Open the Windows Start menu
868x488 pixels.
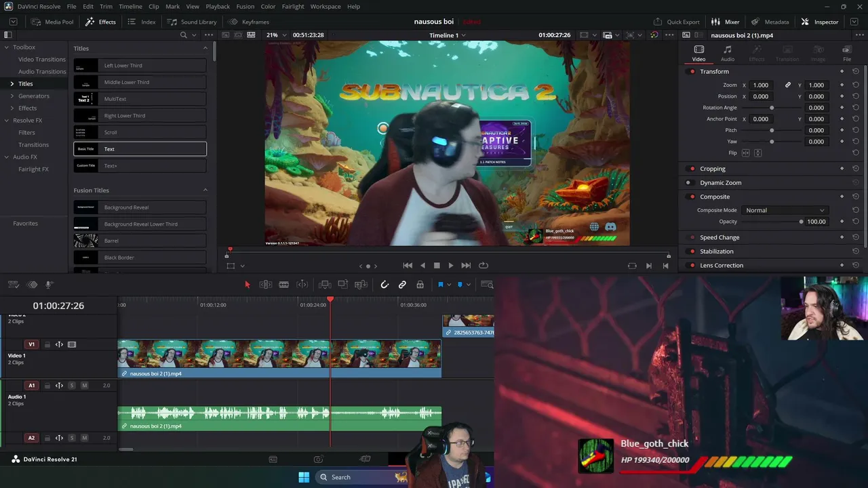(304, 477)
